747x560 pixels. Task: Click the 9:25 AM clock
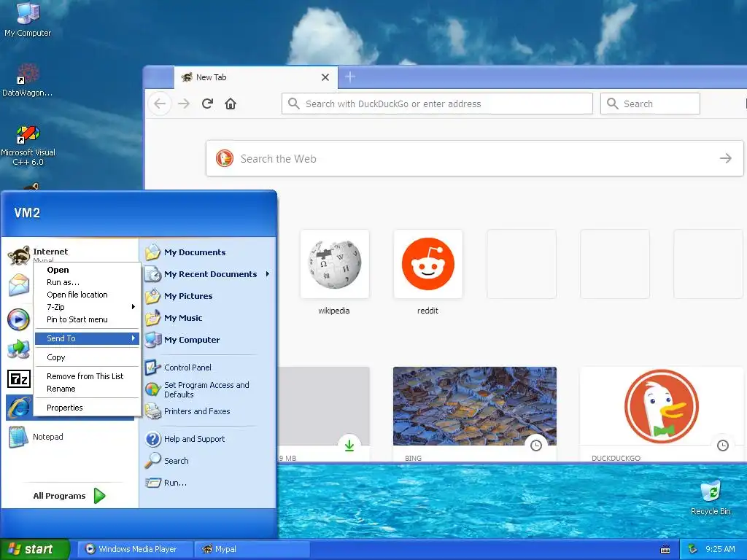click(720, 549)
